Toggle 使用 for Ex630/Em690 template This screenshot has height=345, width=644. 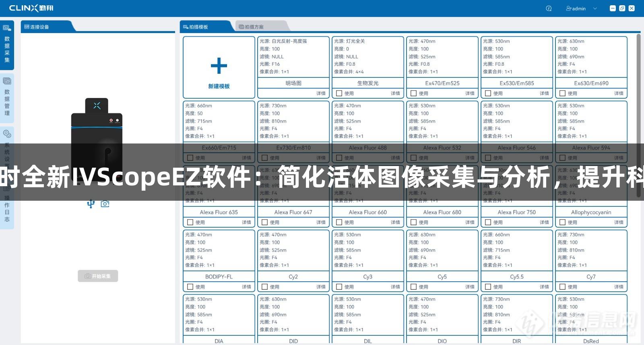562,93
